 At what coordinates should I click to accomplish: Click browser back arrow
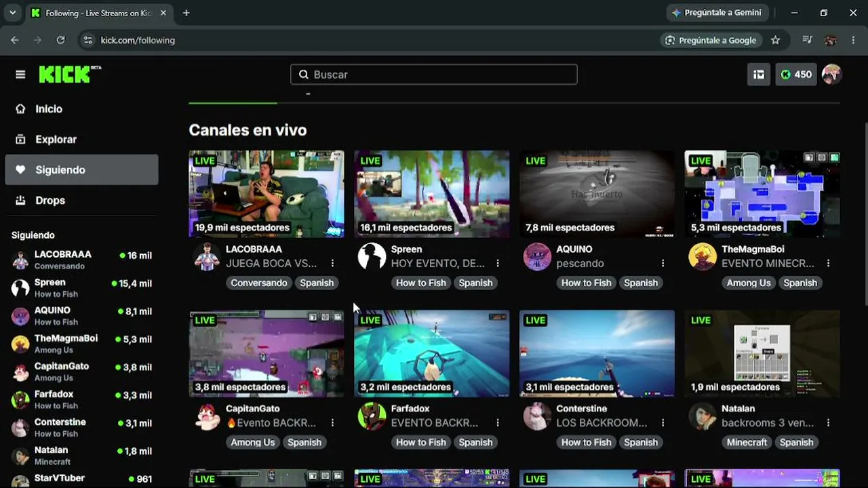[x=15, y=40]
